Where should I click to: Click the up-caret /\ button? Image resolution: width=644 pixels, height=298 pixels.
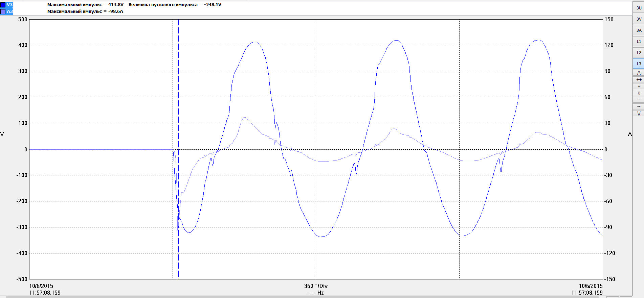(x=639, y=73)
